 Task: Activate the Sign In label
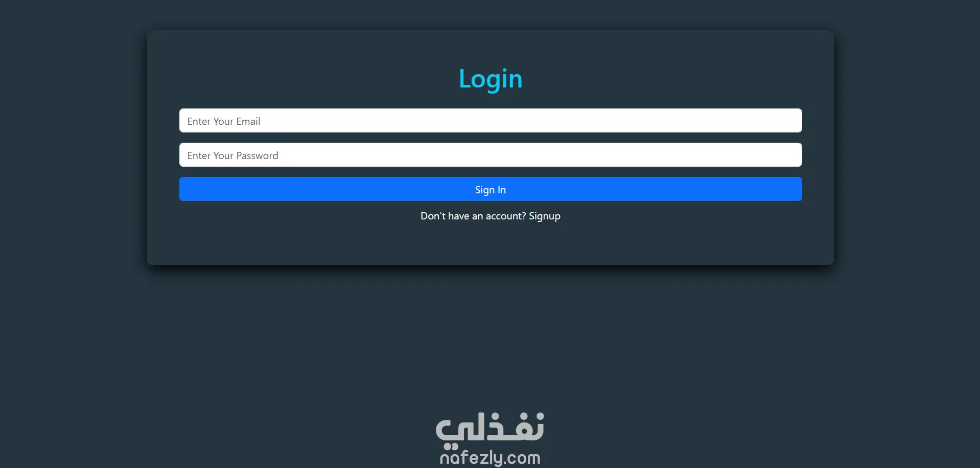point(491,190)
